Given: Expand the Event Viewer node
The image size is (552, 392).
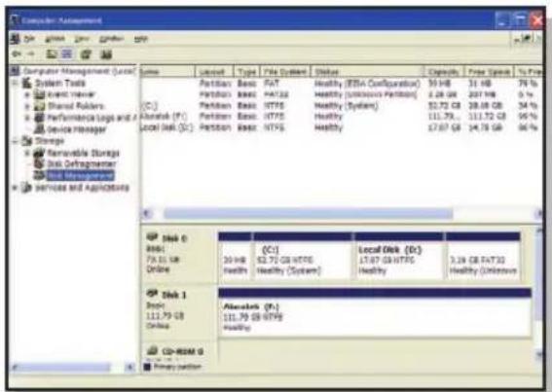Looking at the screenshot, I should point(27,94).
